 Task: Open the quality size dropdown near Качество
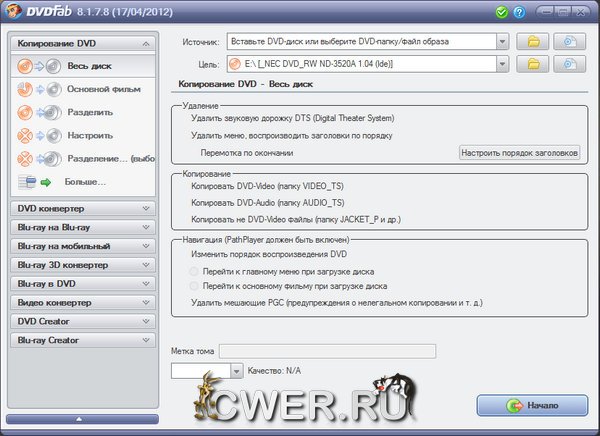pyautogui.click(x=237, y=370)
